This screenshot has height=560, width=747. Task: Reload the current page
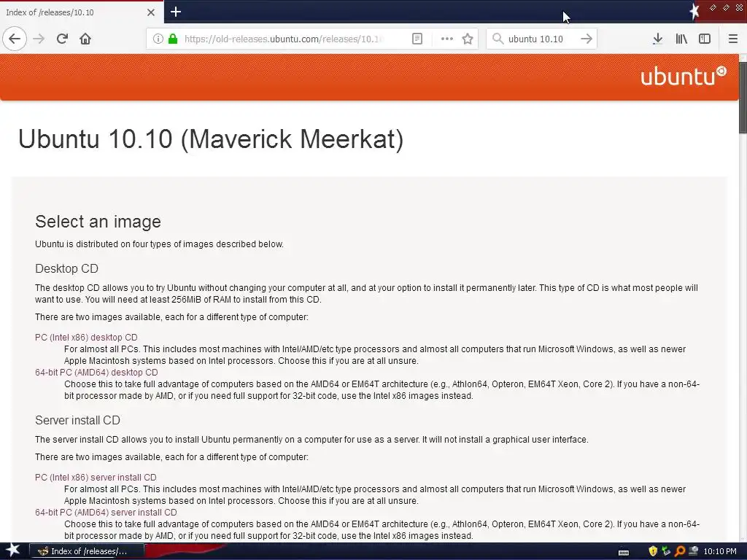point(62,39)
